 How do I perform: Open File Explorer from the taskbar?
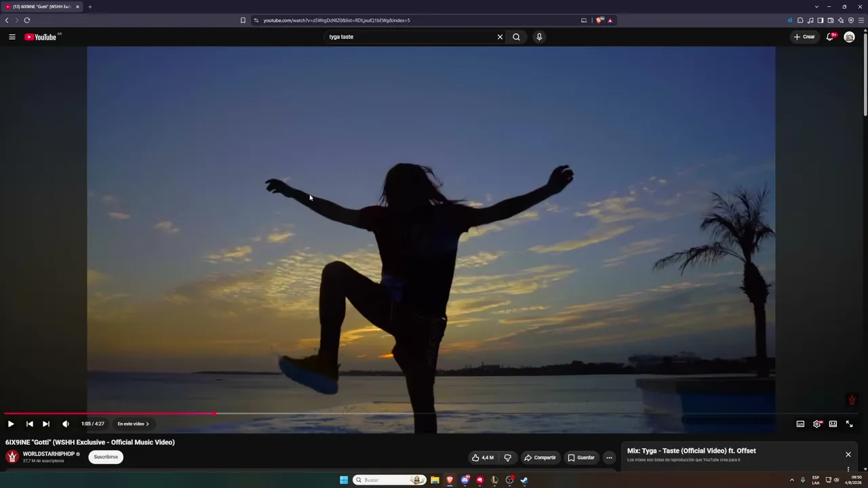point(435,480)
